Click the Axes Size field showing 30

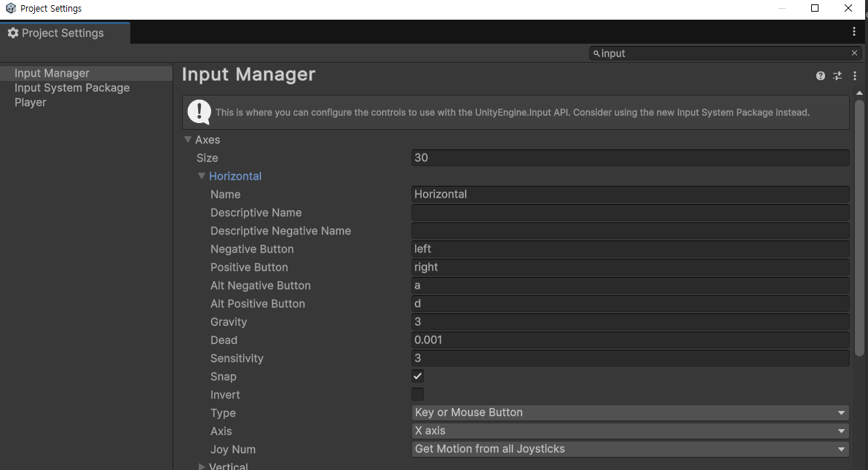point(630,158)
